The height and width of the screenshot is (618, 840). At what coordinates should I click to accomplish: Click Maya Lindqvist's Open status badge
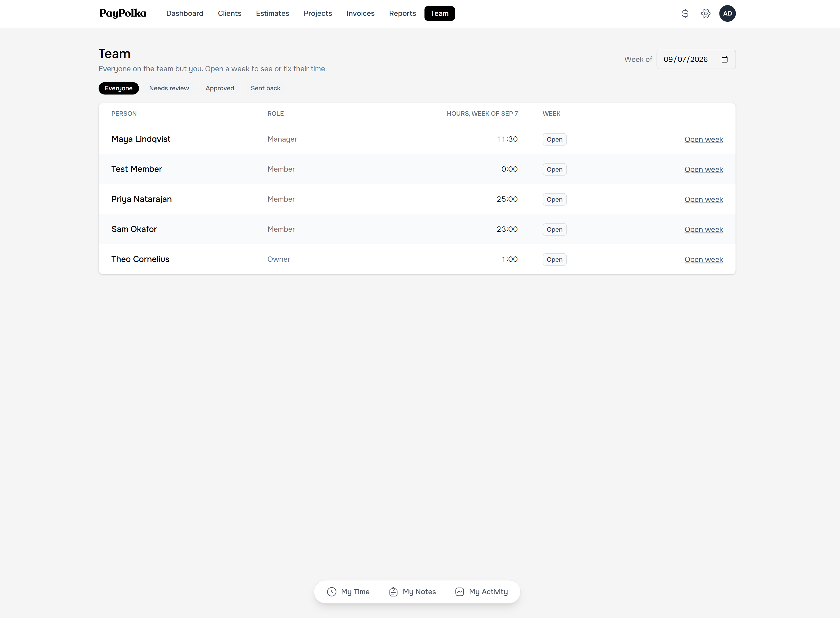pos(554,139)
